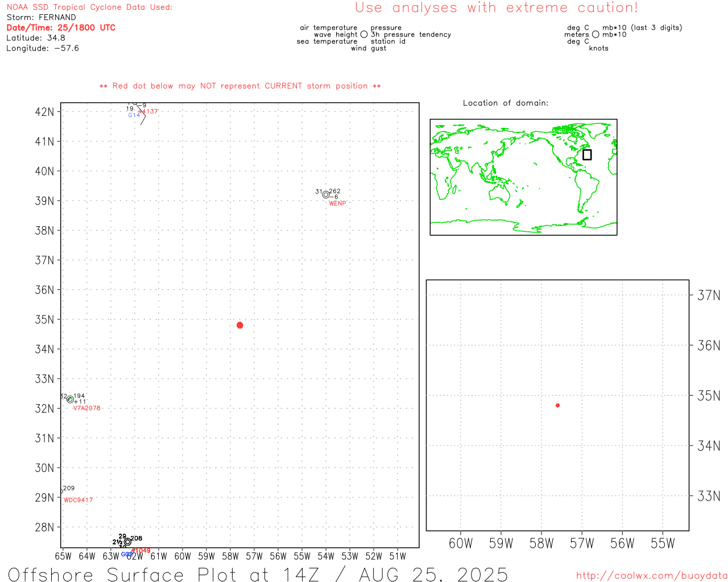Click the red storm position dot on main map

(x=239, y=325)
